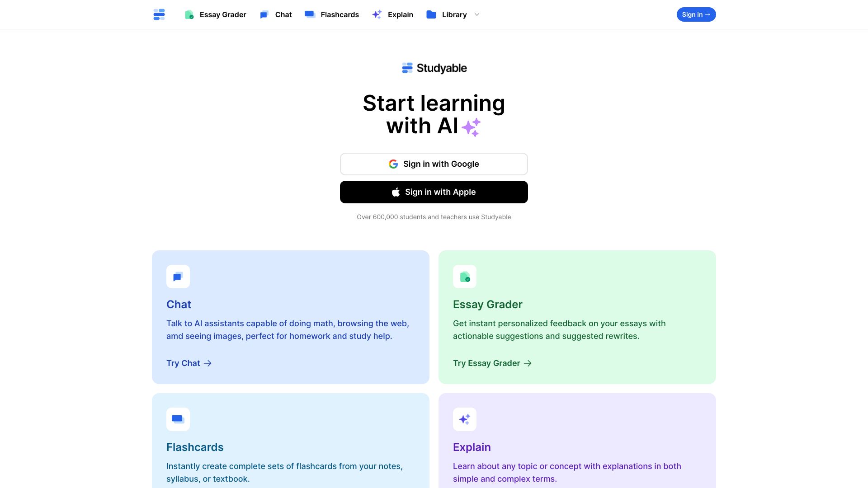Viewport: 868px width, 488px height.
Task: Click the Library nav dropdown arrow
Action: coord(477,14)
